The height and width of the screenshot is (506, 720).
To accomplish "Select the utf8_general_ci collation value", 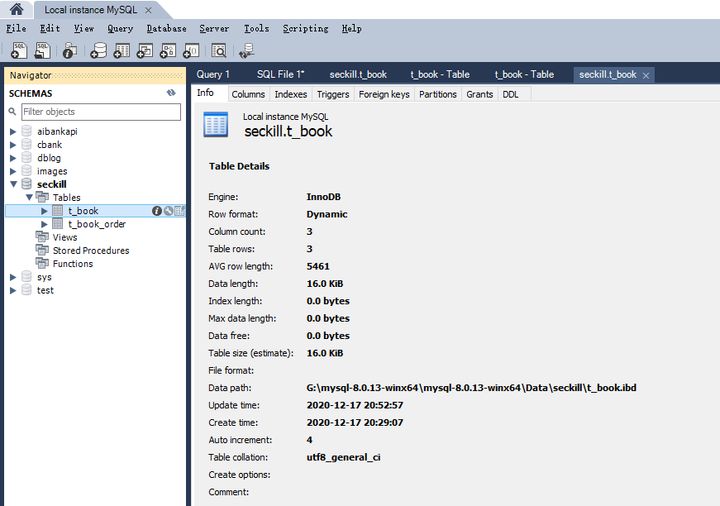I will [x=343, y=457].
